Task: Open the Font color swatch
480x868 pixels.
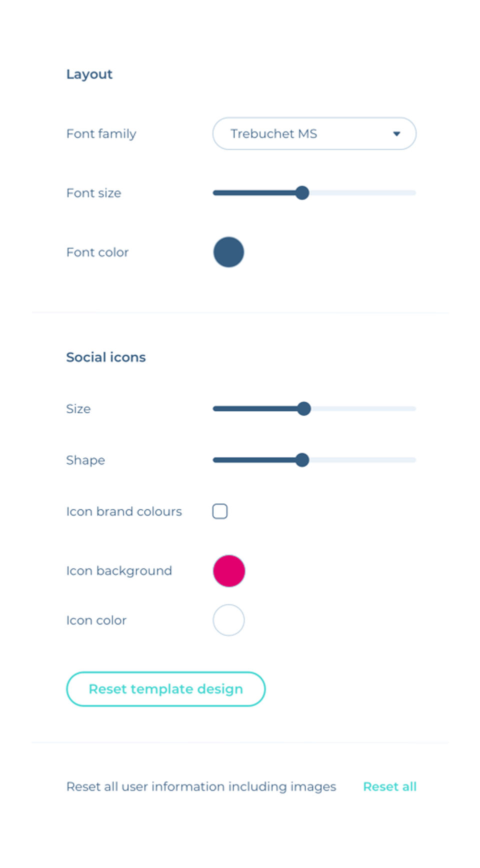Action: [x=228, y=252]
